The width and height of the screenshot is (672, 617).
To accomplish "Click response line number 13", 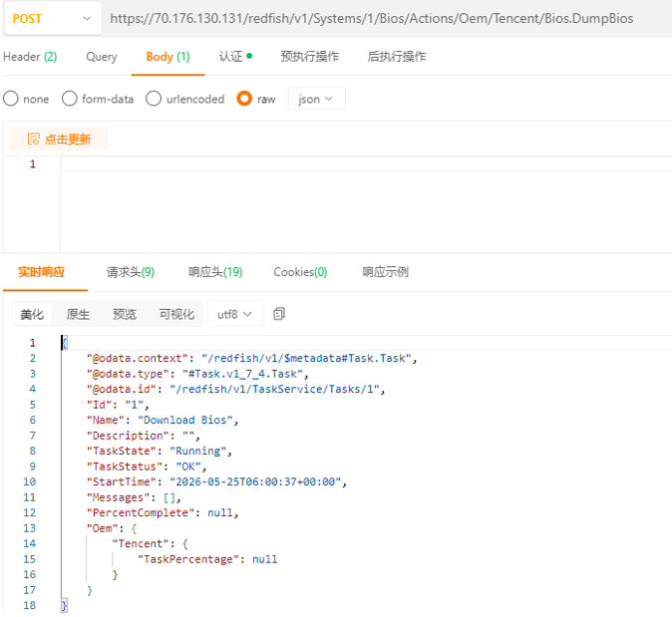I will coord(30,528).
